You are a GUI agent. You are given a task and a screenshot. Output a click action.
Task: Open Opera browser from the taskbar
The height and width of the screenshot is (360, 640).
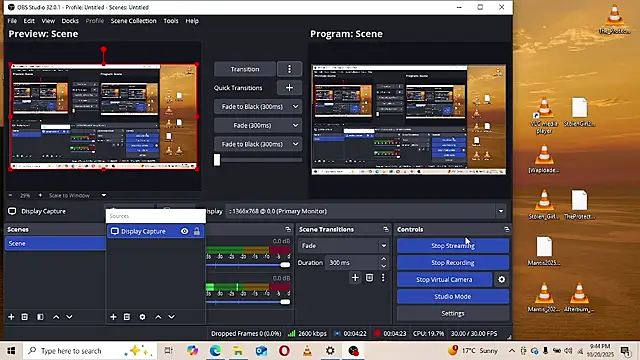click(284, 351)
